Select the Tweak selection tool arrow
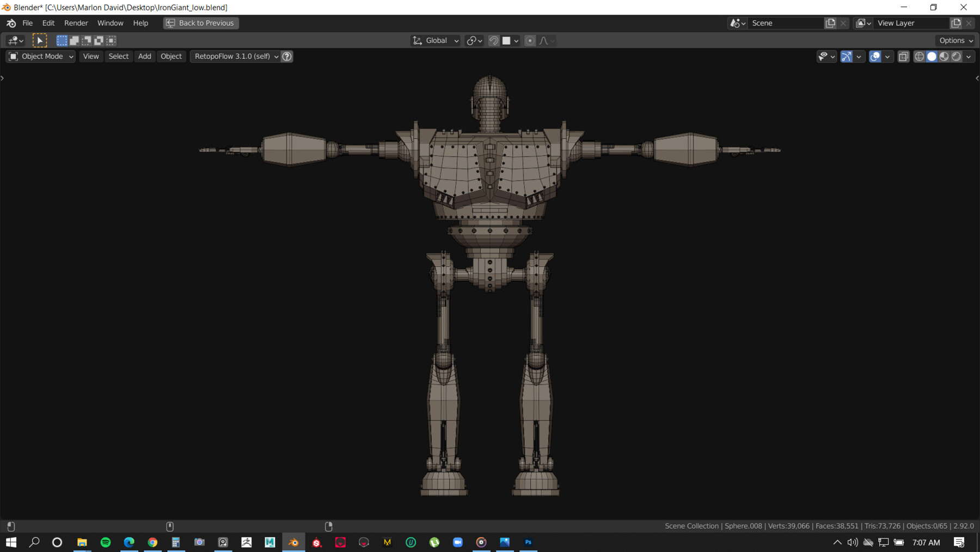Image resolution: width=980 pixels, height=552 pixels. pyautogui.click(x=40, y=40)
